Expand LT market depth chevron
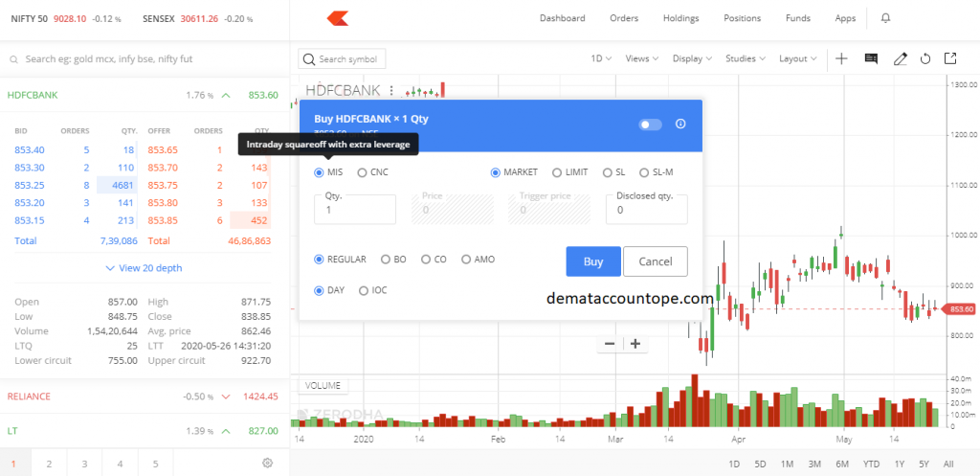The width and height of the screenshot is (980, 476). point(226,431)
